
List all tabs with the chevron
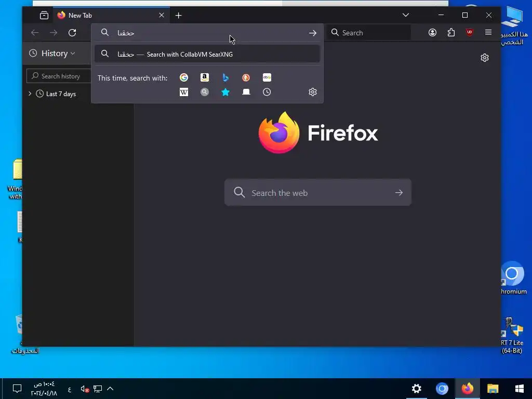tap(405, 15)
